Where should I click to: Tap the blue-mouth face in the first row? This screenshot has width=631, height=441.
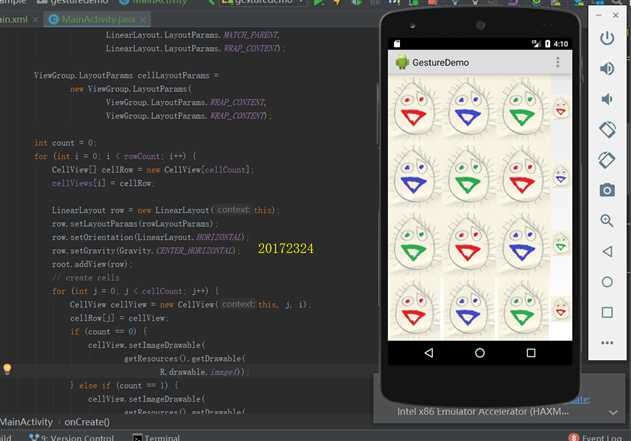(468, 107)
